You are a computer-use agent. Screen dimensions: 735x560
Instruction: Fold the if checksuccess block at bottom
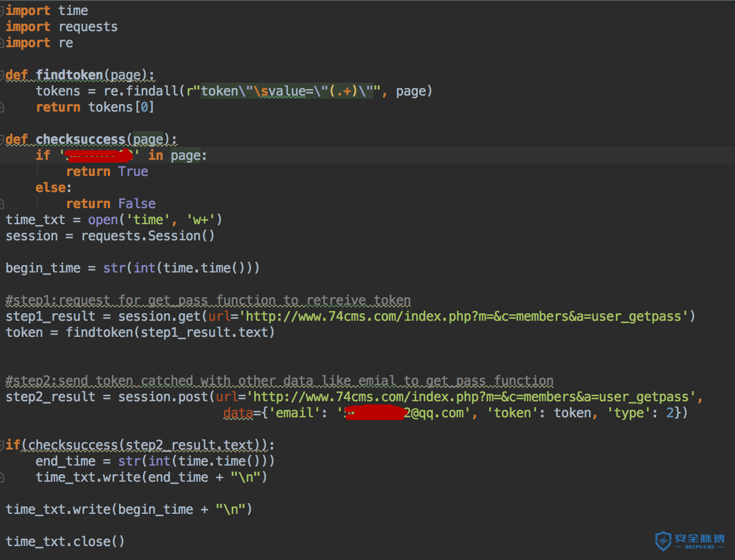(x=2, y=445)
